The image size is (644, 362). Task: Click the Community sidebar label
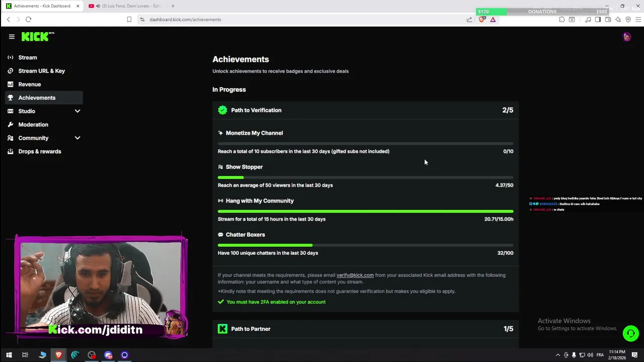(33, 138)
